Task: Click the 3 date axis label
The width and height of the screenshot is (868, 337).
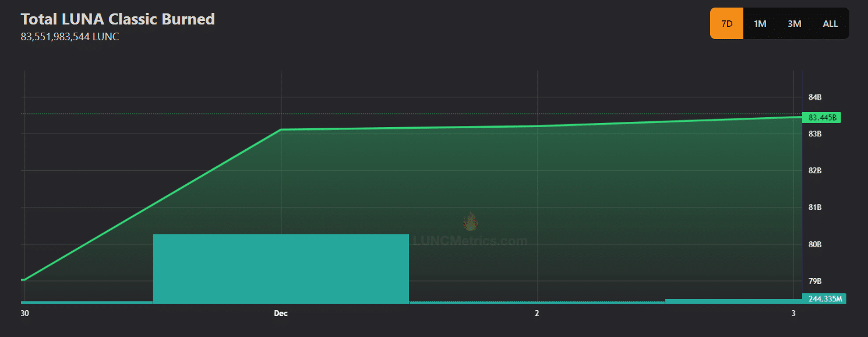Action: click(793, 313)
